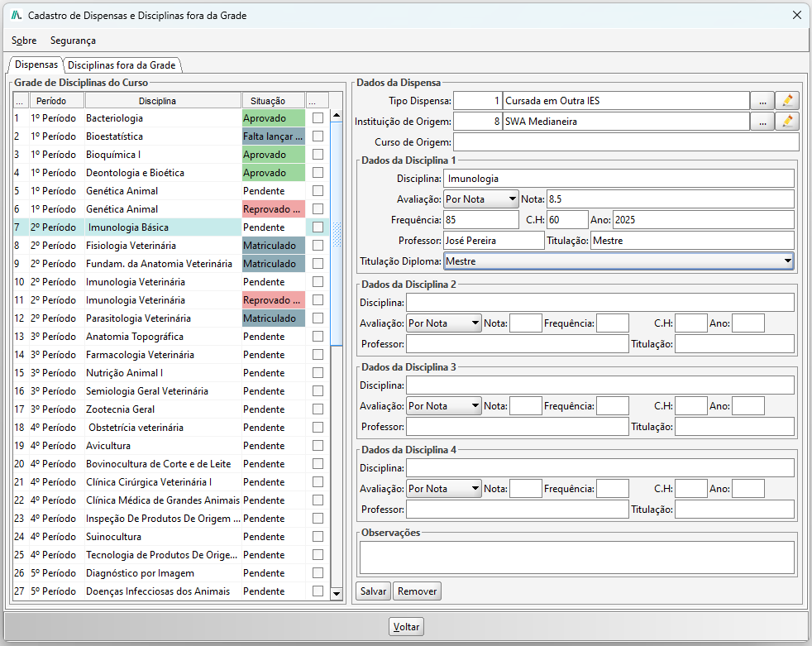Click the Frequência field showing 85

tap(481, 220)
